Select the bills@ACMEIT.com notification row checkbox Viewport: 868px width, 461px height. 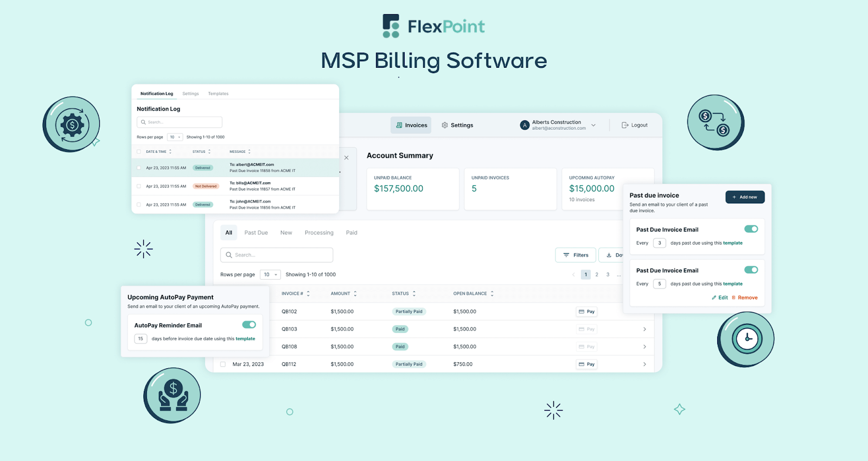pos(139,186)
